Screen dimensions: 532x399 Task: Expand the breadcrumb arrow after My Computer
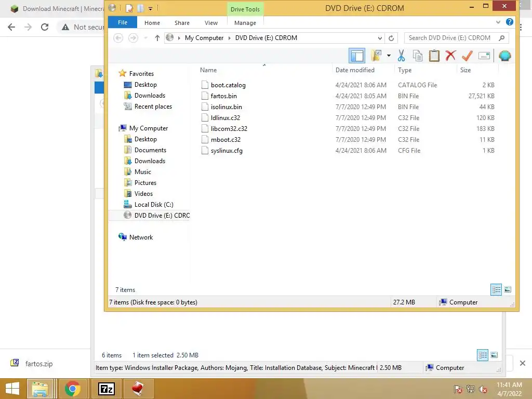[229, 37]
